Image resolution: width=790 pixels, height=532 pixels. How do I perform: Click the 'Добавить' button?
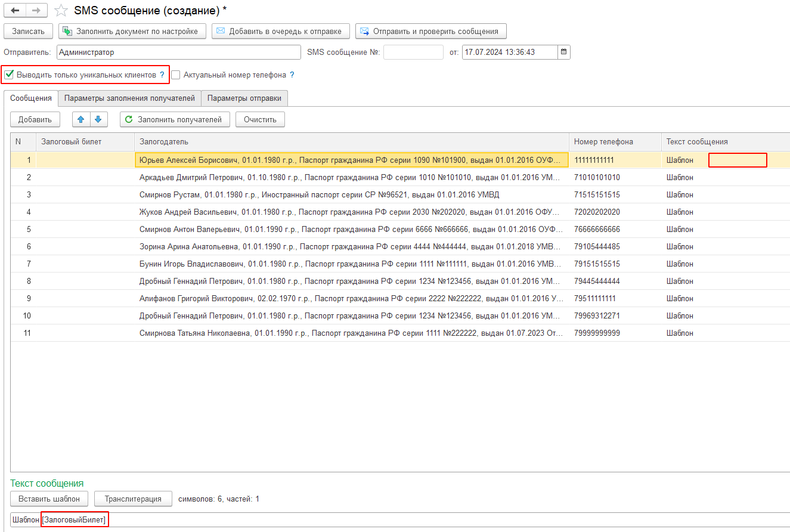coord(35,119)
